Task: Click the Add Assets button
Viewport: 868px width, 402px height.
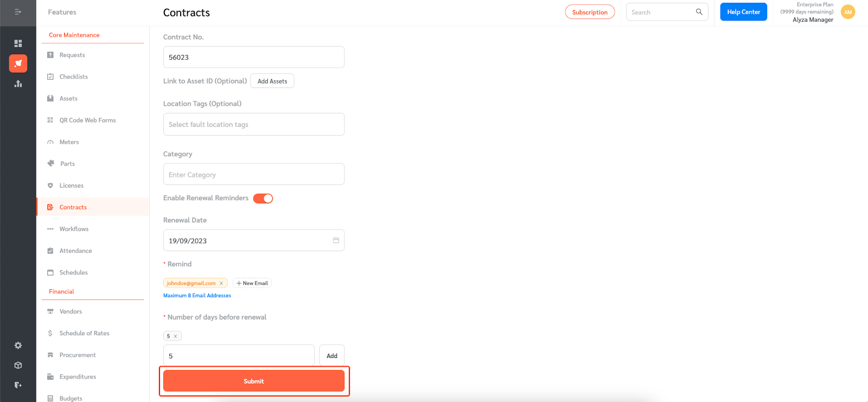Action: pyautogui.click(x=272, y=81)
